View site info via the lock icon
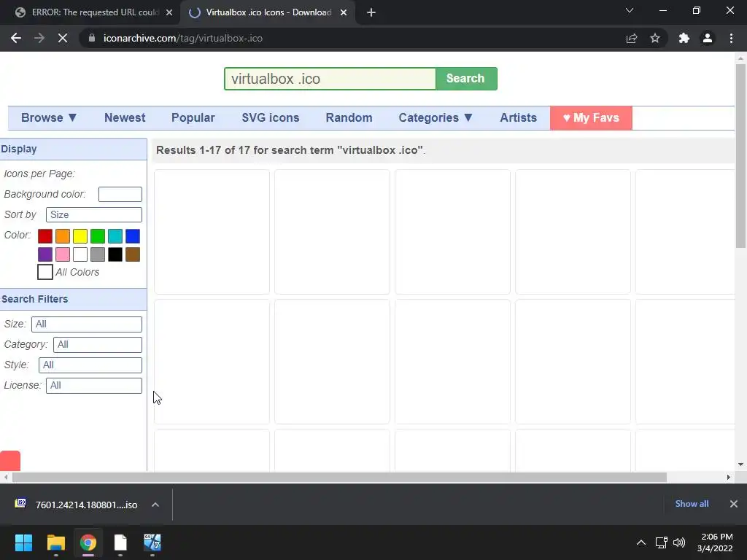 coord(92,38)
